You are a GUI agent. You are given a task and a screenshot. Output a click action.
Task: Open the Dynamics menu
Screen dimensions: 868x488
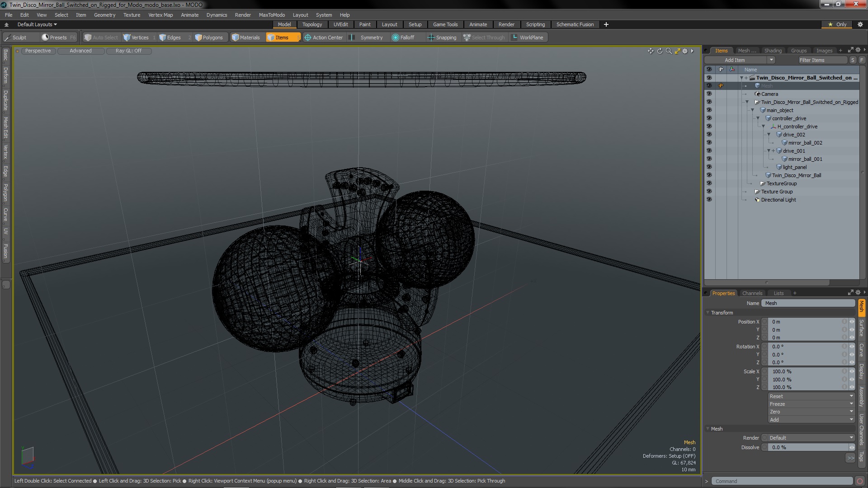217,15
